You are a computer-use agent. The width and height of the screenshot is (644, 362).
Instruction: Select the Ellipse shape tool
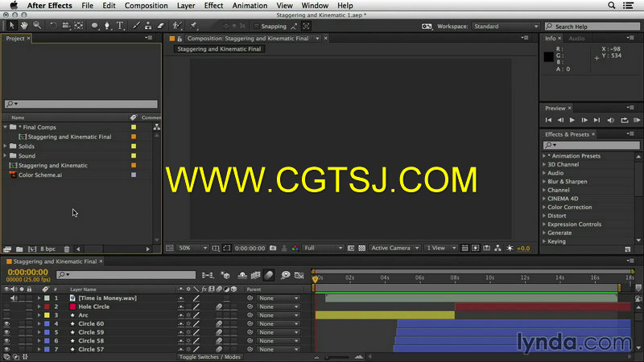coord(94,26)
